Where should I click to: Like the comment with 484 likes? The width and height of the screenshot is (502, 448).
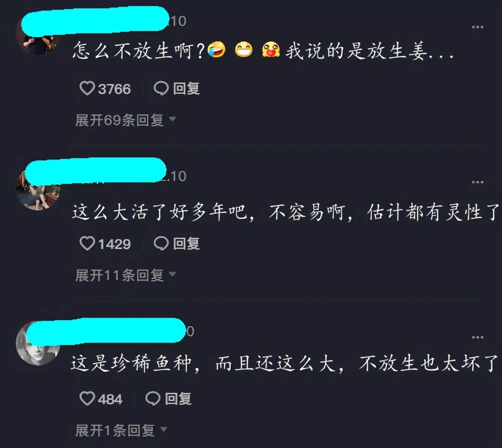pyautogui.click(x=87, y=399)
